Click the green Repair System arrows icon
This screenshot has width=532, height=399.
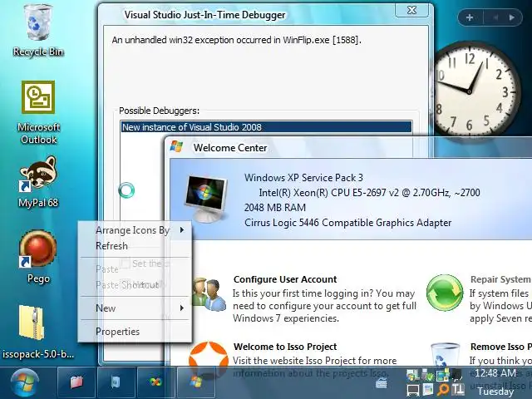(445, 293)
